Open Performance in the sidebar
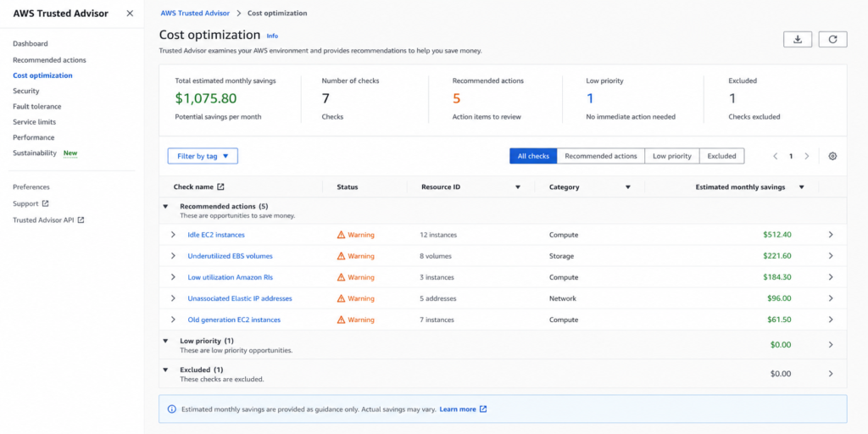868x434 pixels. [34, 137]
